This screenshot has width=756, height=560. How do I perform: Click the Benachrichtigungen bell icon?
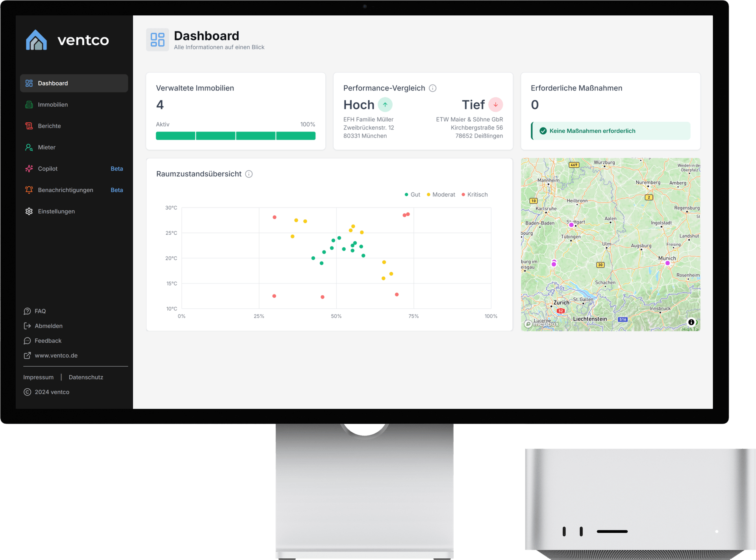pos(29,190)
